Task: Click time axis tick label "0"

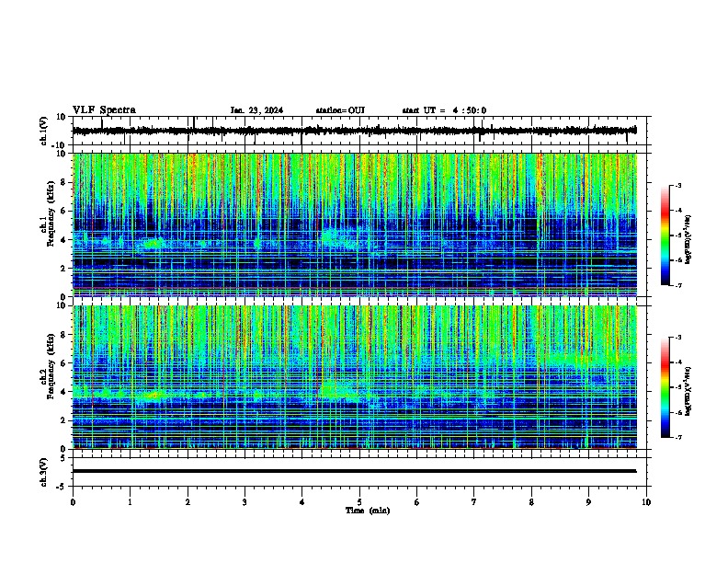Action: tap(73, 502)
